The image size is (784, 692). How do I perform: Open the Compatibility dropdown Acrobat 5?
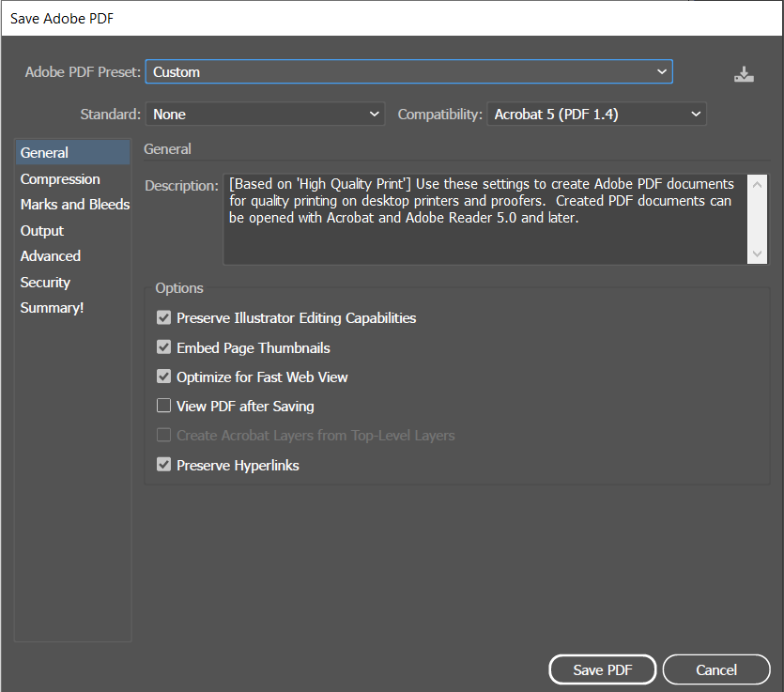[596, 114]
